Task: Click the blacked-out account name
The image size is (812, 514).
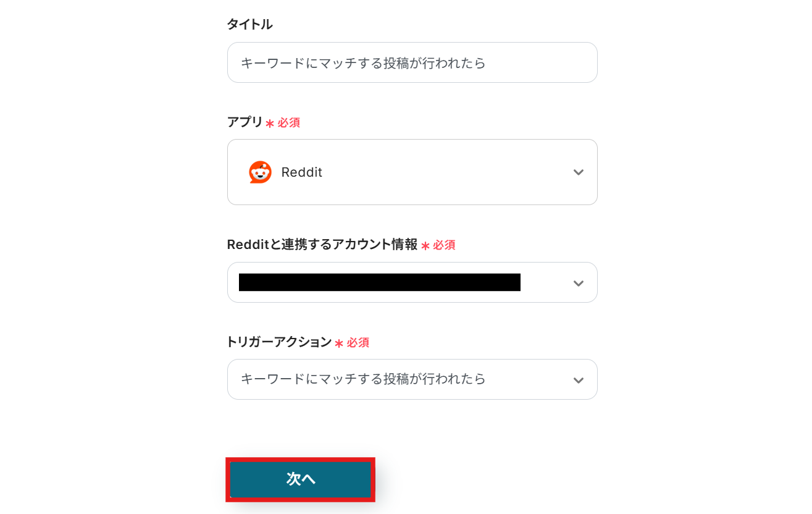Action: (x=379, y=282)
